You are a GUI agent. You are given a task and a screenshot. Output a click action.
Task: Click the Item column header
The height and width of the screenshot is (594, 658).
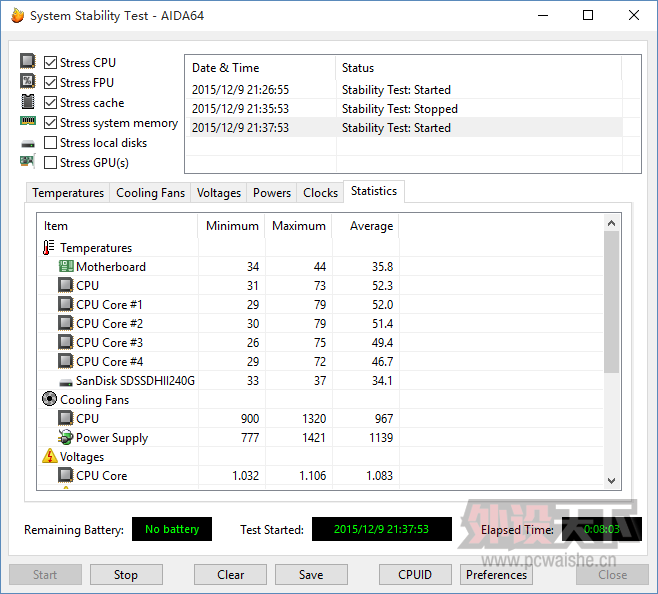coord(118,226)
